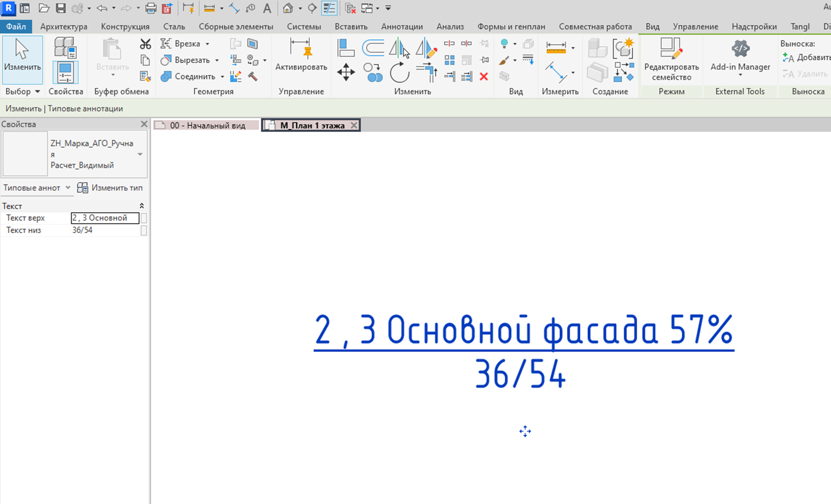This screenshot has width=831, height=504.
Task: Click the Demolish hammer icon
Action: pos(253,77)
